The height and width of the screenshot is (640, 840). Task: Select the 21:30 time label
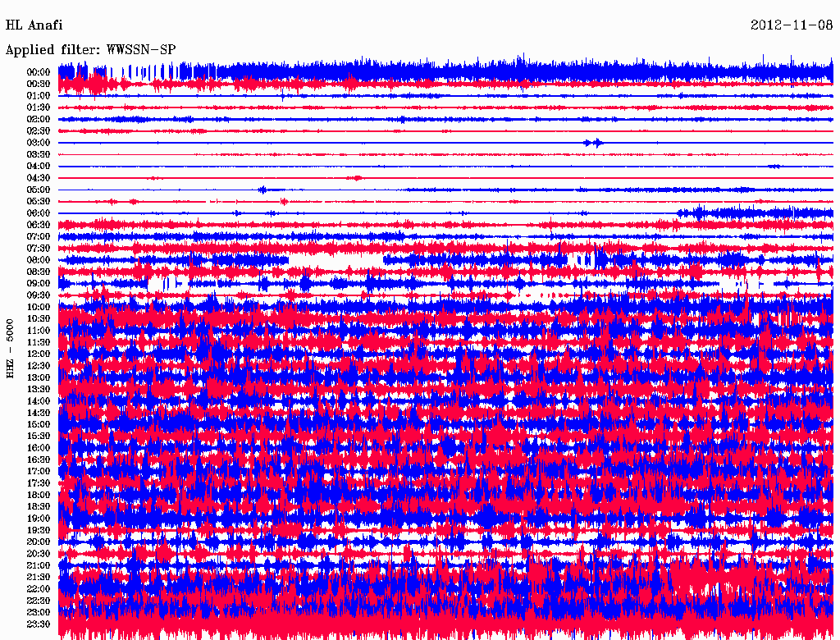38,578
